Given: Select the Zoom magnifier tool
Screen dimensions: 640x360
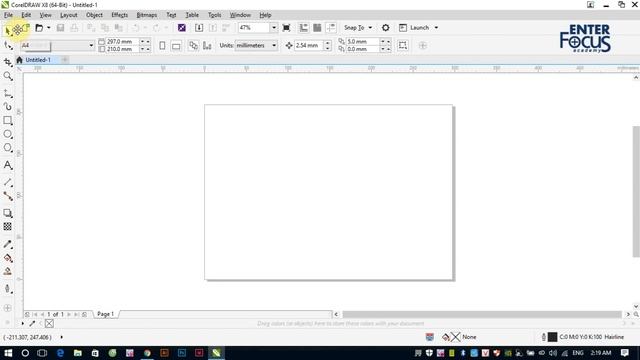Looking at the screenshot, I should (x=8, y=76).
